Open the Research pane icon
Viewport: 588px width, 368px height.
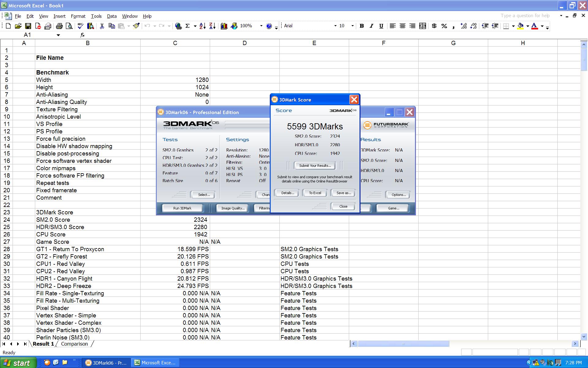pos(90,26)
